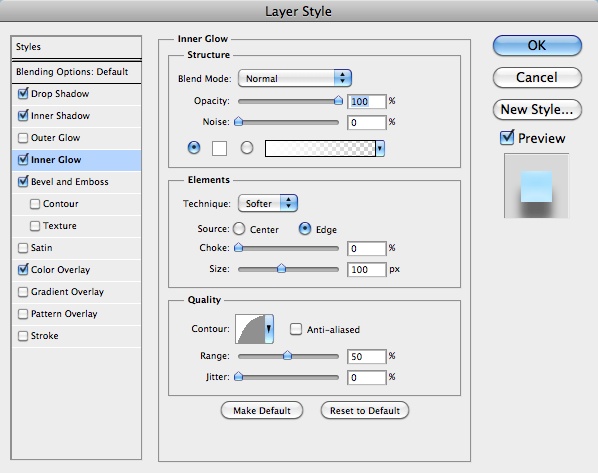
Task: Expand the contour picker dropdown arrow
Action: point(269,329)
